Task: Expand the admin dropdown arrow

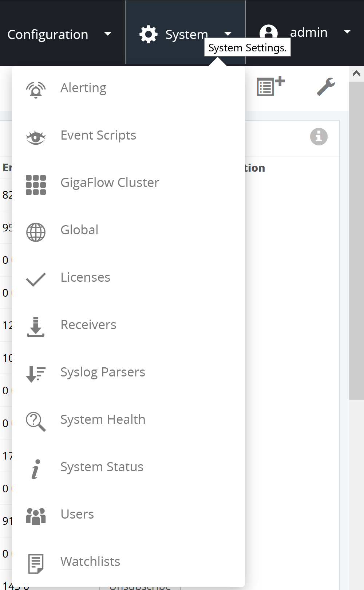Action: (x=347, y=32)
